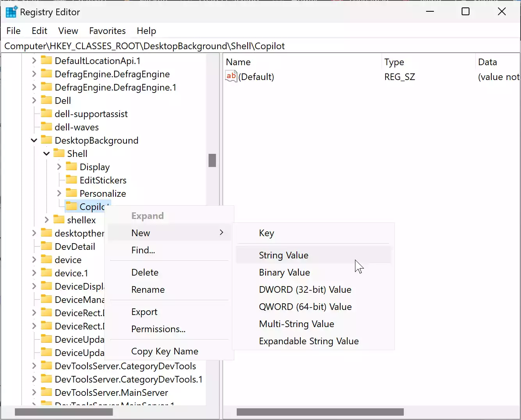Expand the DefaultLocationApi.1 key
This screenshot has width=521, height=420.
click(x=34, y=61)
